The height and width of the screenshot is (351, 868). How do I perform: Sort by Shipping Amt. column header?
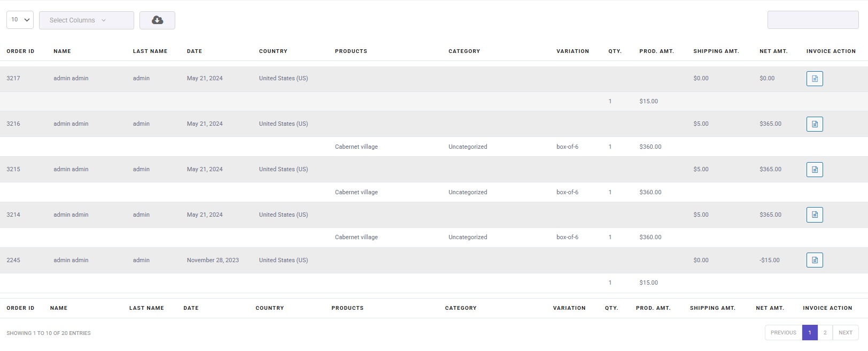tap(716, 51)
